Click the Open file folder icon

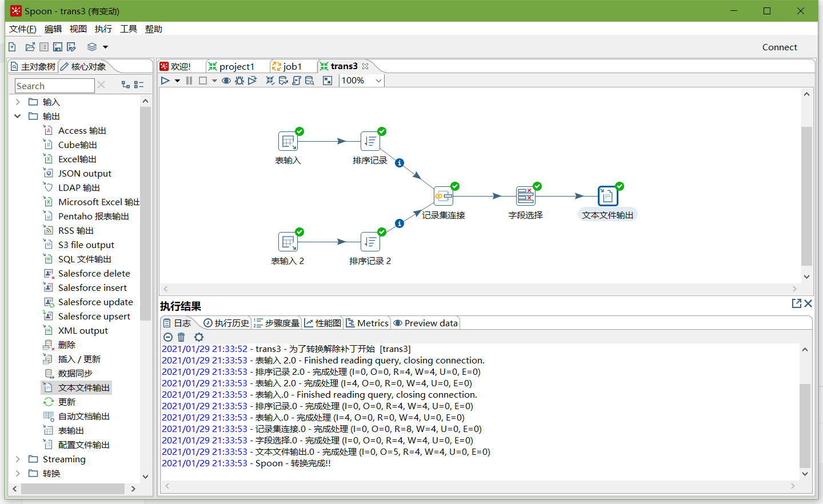[x=30, y=47]
